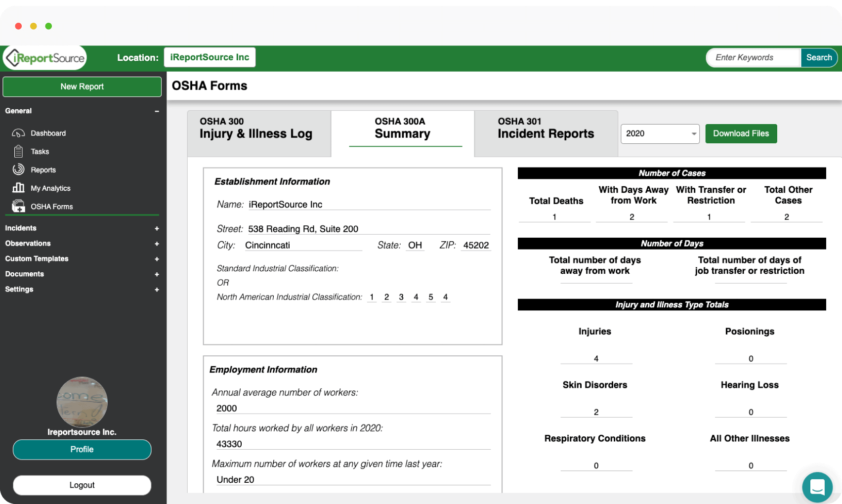Viewport: 842px width, 504px height.
Task: Click the OSHA Forms page heading
Action: point(210,86)
